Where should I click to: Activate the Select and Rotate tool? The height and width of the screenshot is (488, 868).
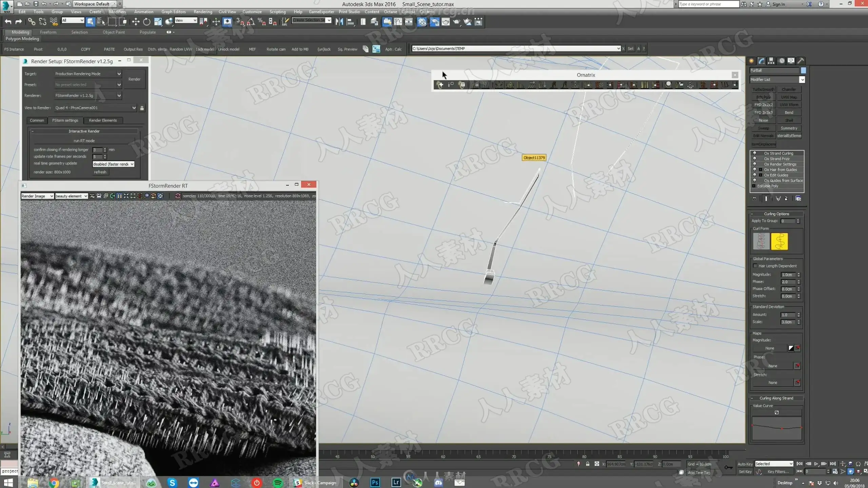[x=146, y=22]
